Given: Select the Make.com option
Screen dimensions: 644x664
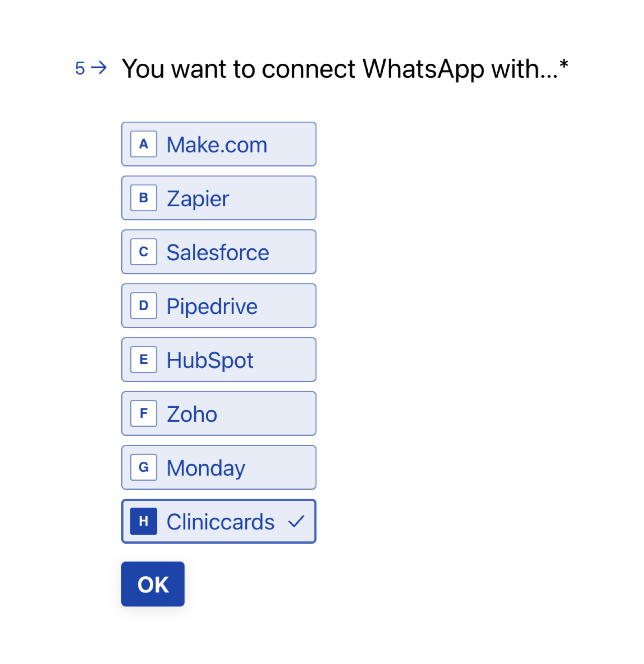Looking at the screenshot, I should (219, 144).
